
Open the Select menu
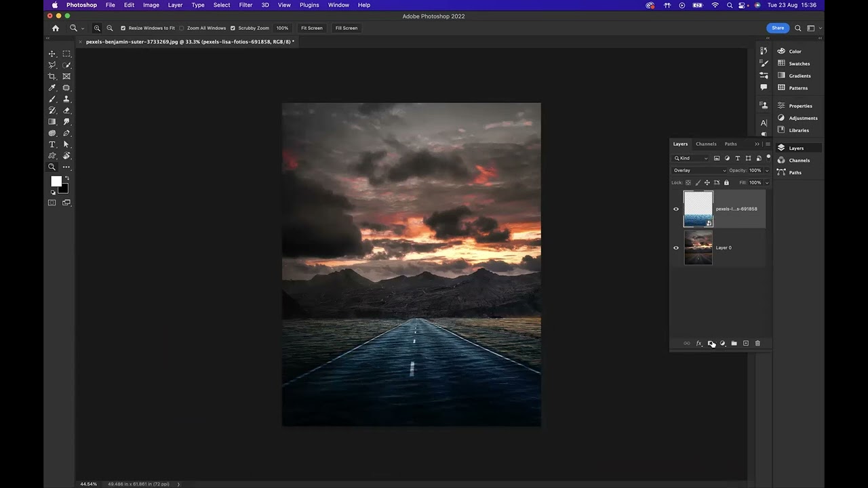pos(222,5)
